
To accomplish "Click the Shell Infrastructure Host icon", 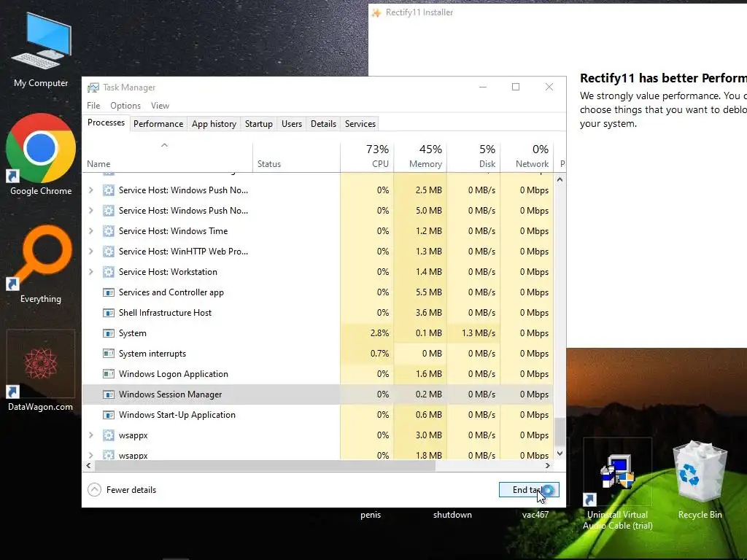I will click(x=109, y=313).
